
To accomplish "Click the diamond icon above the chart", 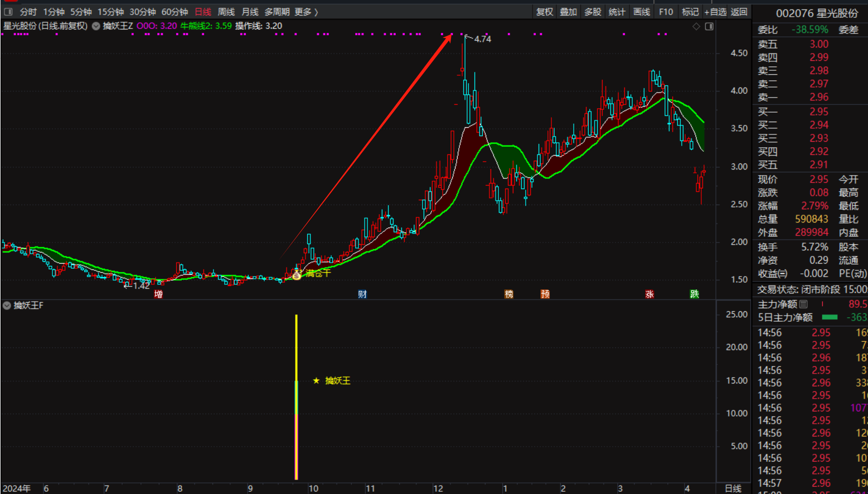I will (x=696, y=26).
